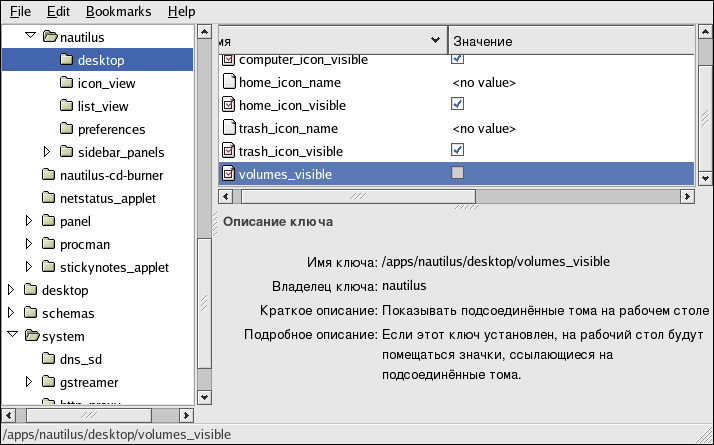Click the tree pane vertical scrollbar down arrow
The image size is (714, 445).
(x=204, y=397)
